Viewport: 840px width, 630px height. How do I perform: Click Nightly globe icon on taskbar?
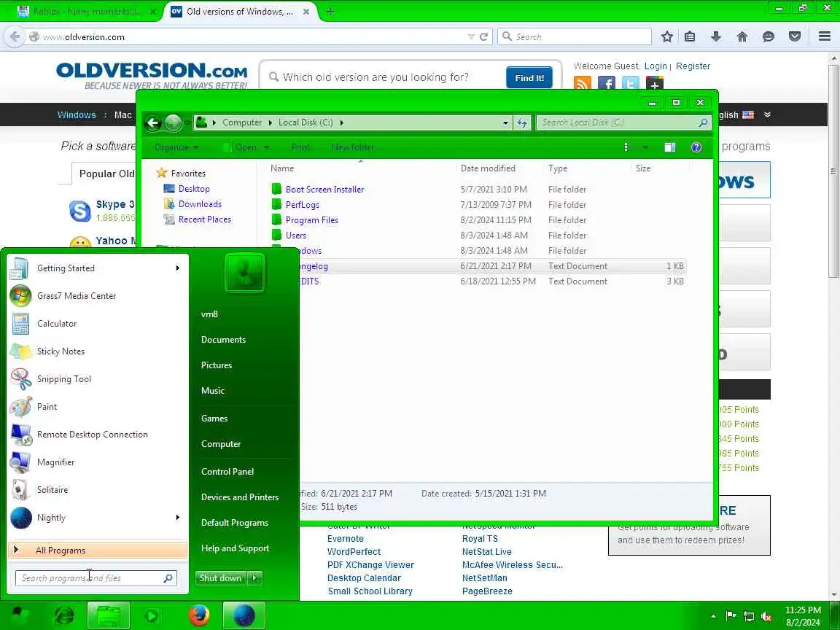(x=244, y=615)
